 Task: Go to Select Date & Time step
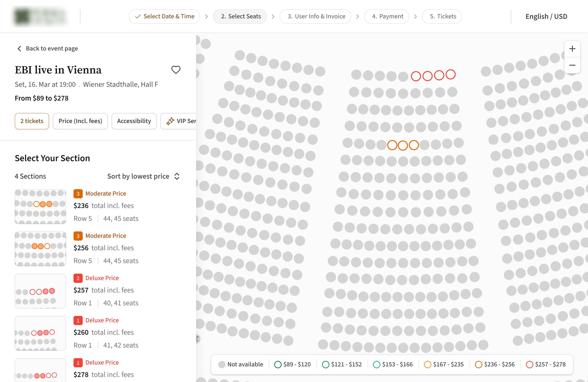(164, 16)
